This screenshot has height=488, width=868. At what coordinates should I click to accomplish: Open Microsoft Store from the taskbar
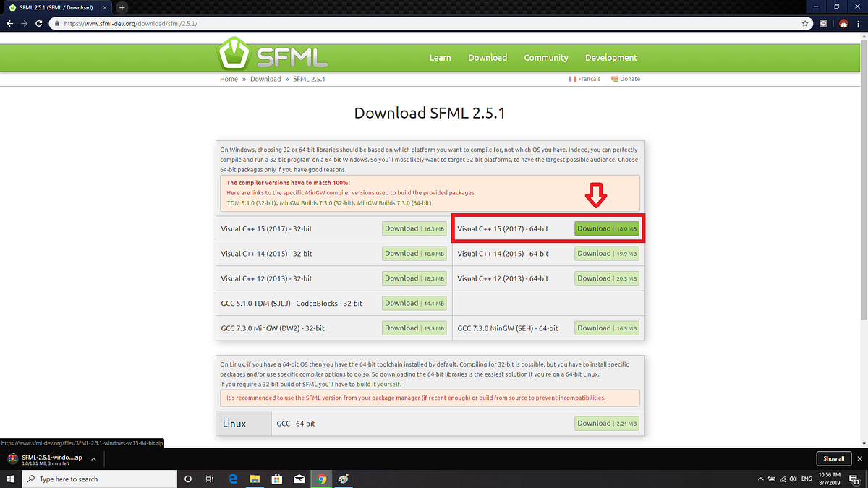coord(276,479)
